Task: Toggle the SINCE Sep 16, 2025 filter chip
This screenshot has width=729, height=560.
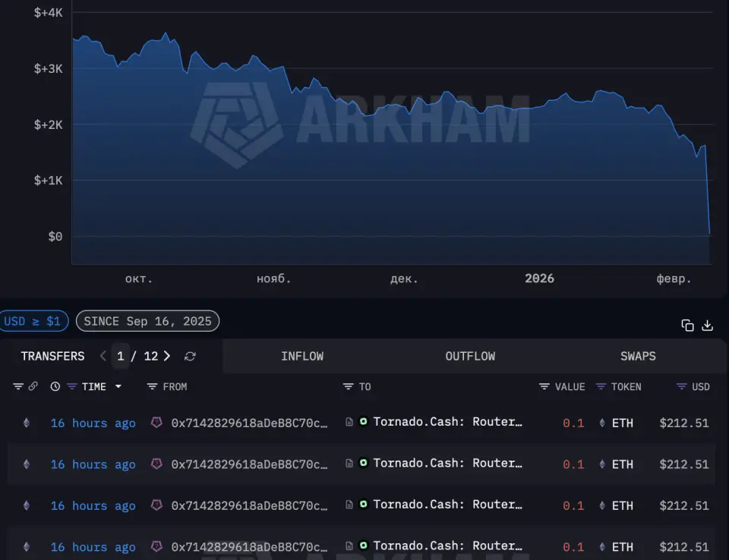Action: [147, 321]
